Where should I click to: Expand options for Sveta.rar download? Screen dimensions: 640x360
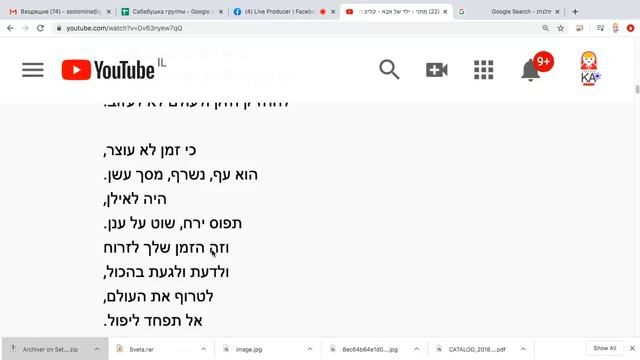pyautogui.click(x=203, y=349)
